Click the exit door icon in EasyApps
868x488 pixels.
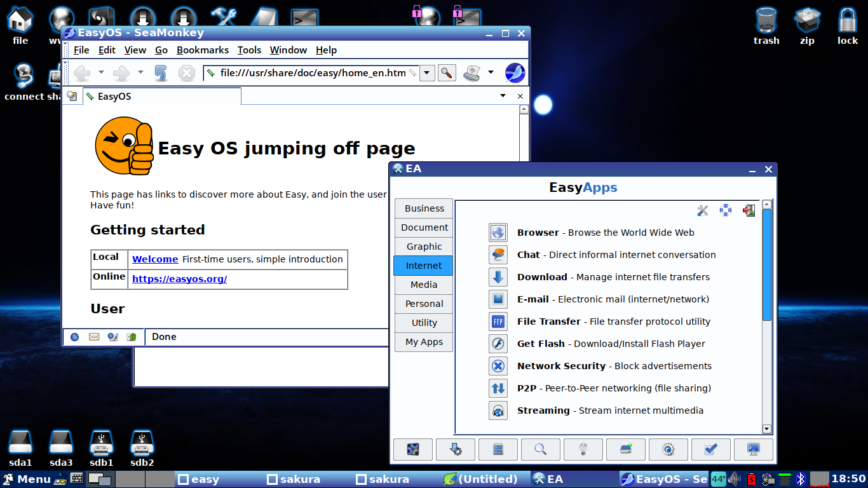[x=749, y=210]
